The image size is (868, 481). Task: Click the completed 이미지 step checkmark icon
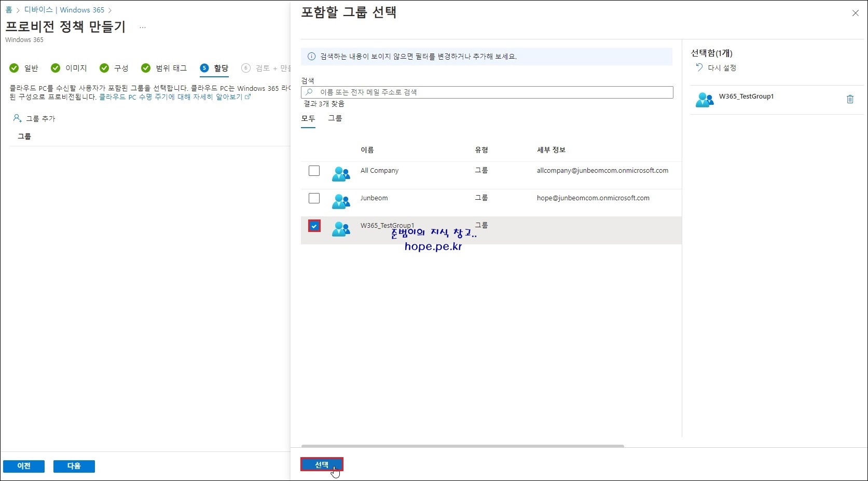pyautogui.click(x=56, y=68)
